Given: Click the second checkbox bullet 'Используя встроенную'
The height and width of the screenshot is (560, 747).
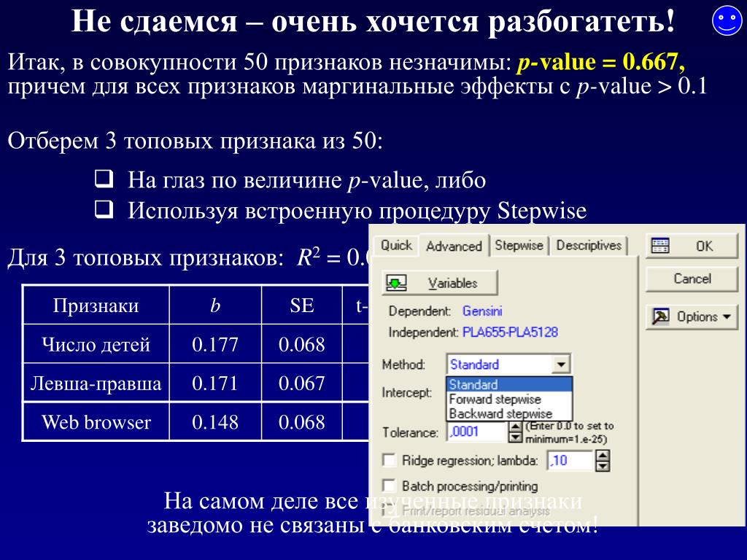Looking at the screenshot, I should click(x=104, y=209).
